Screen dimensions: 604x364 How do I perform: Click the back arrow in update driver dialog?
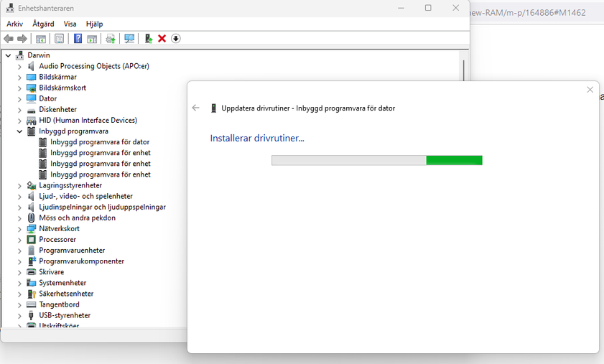[196, 108]
